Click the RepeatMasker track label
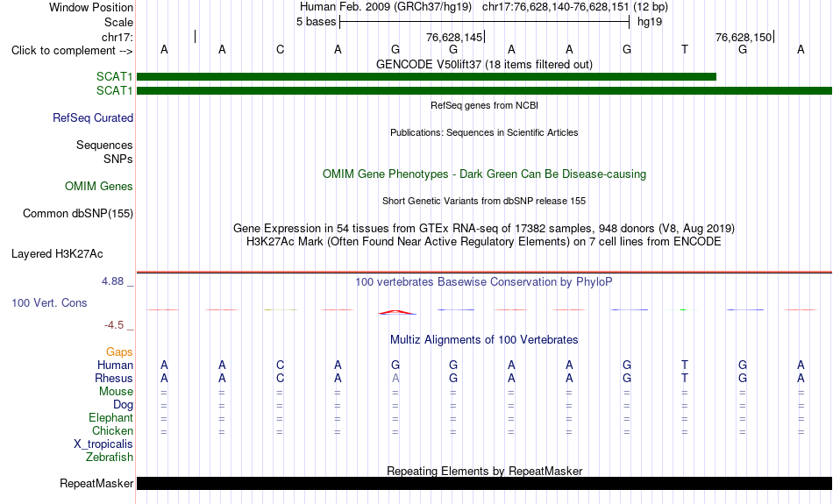Viewport: 833px width, 504px height. click(x=96, y=483)
